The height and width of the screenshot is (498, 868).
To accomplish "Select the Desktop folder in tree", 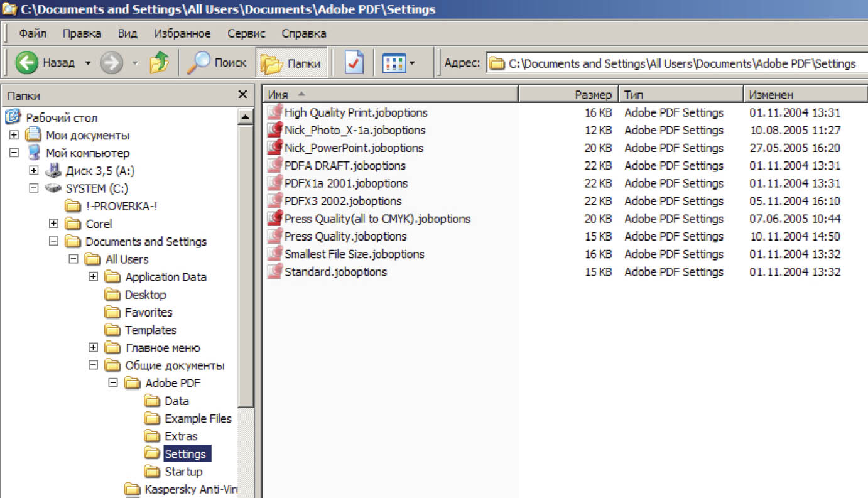I will (135, 295).
